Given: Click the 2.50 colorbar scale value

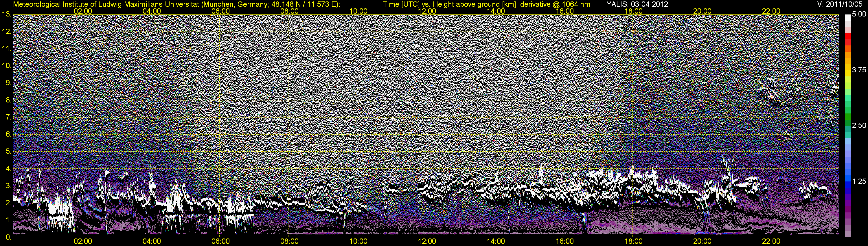Looking at the screenshot, I should click(859, 125).
